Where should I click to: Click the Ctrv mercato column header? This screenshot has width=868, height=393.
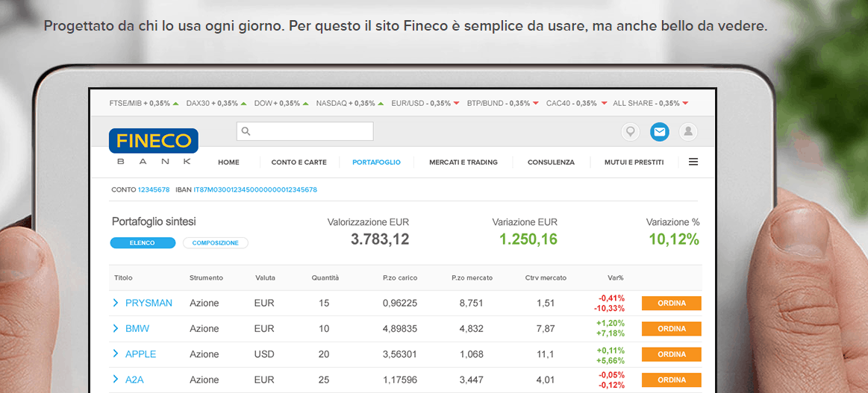coord(546,277)
